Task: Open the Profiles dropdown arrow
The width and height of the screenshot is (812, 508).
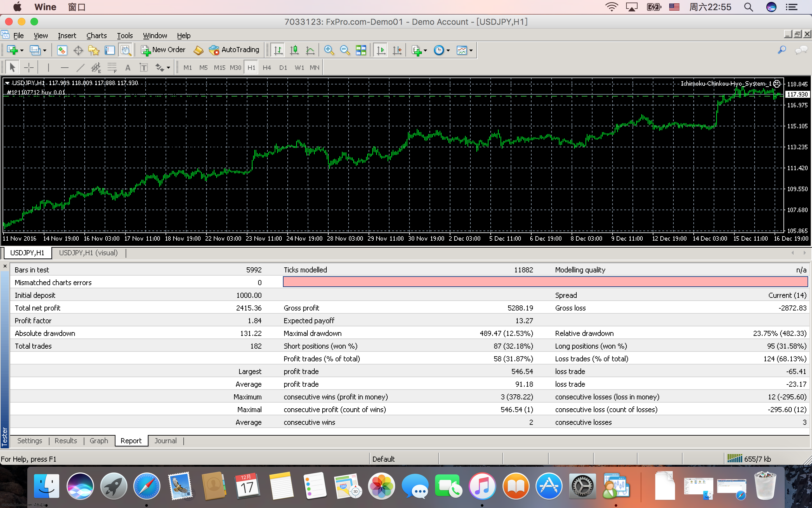Action: (45, 50)
